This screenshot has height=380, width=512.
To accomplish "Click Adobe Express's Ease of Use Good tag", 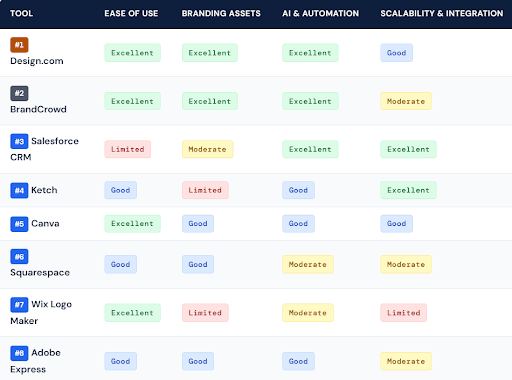I will point(120,361).
